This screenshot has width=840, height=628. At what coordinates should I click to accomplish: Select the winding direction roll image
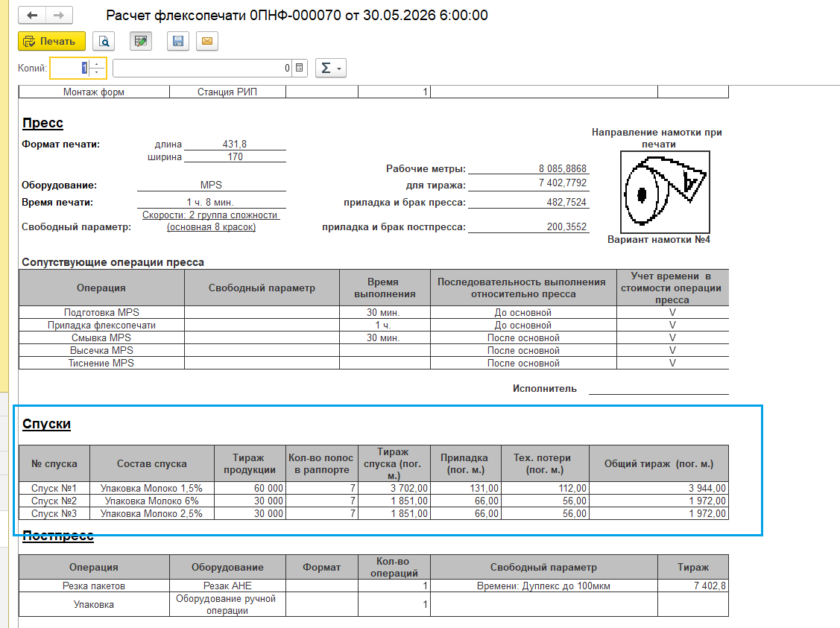point(665,191)
